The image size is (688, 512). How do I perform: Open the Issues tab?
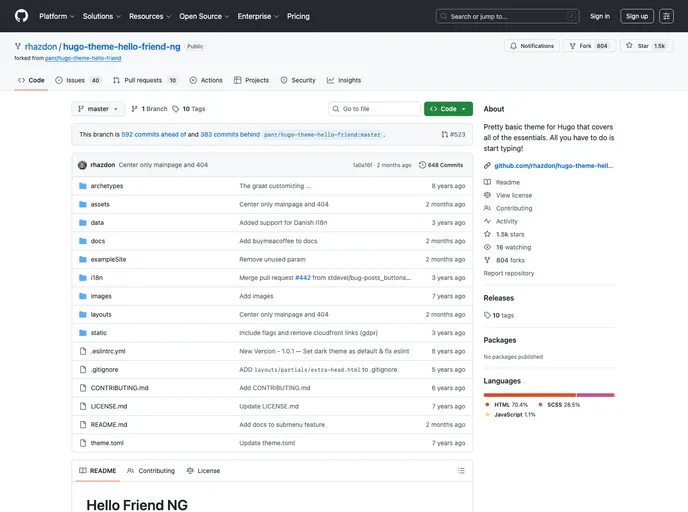coord(78,80)
